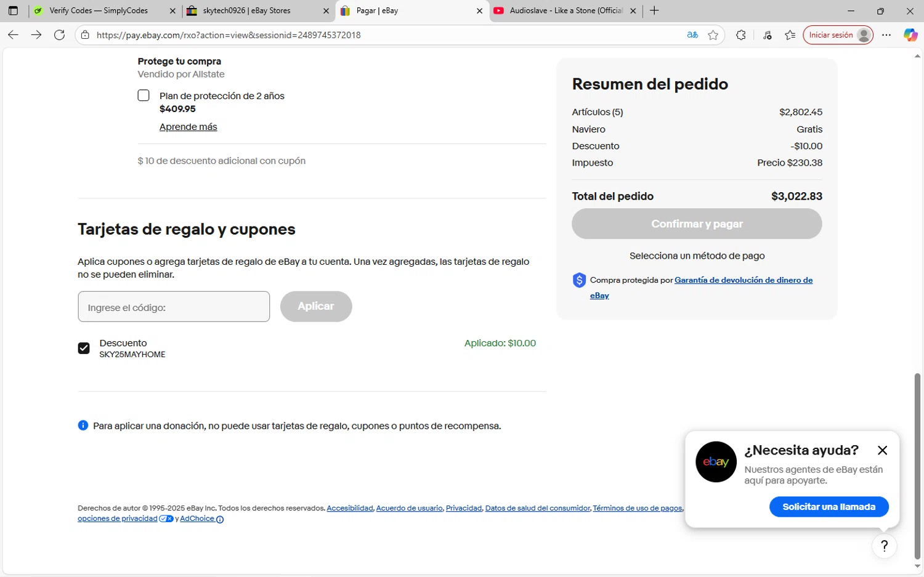Open the Acuerdo de usuario link
924x577 pixels.
409,508
